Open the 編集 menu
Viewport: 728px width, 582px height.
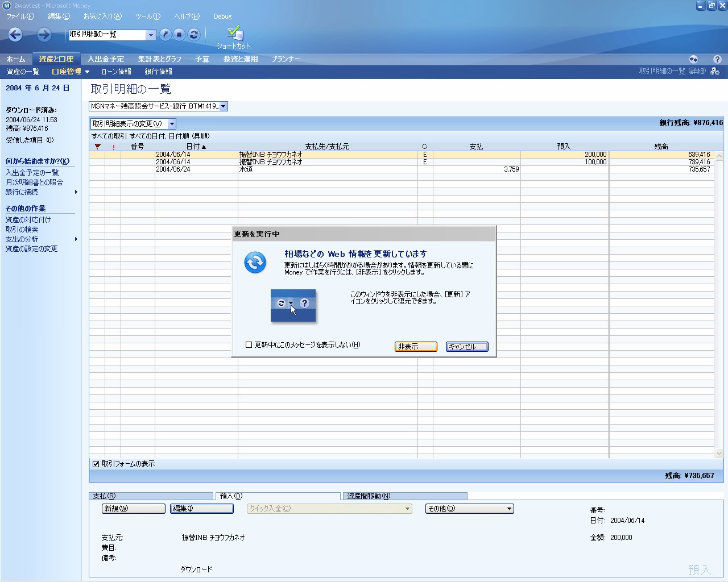coord(59,16)
